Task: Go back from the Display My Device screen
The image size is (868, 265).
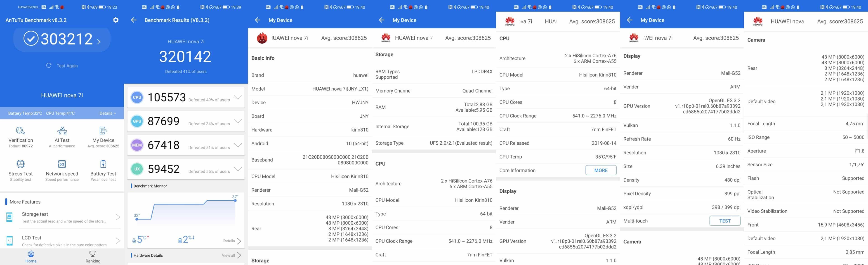Action: (630, 20)
